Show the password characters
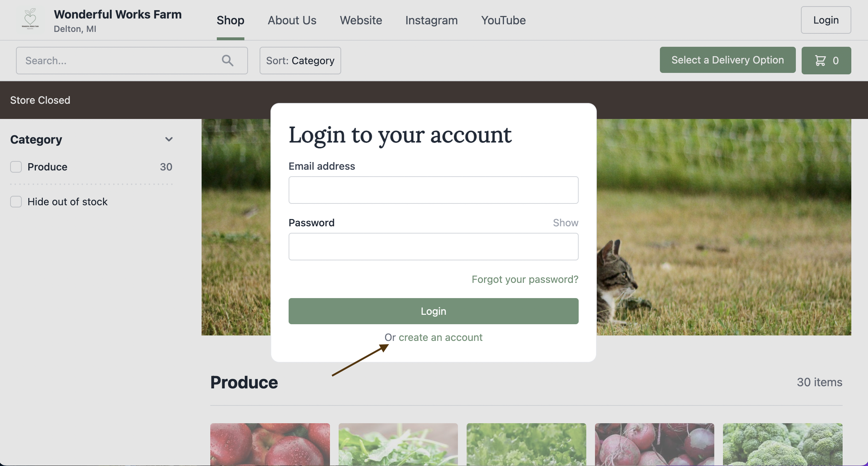 [565, 223]
